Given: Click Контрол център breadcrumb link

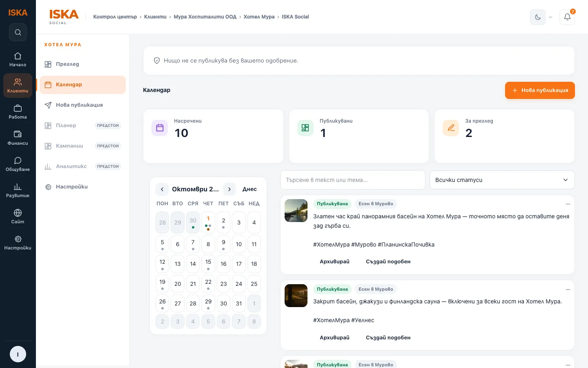Looking at the screenshot, I should 115,17.
